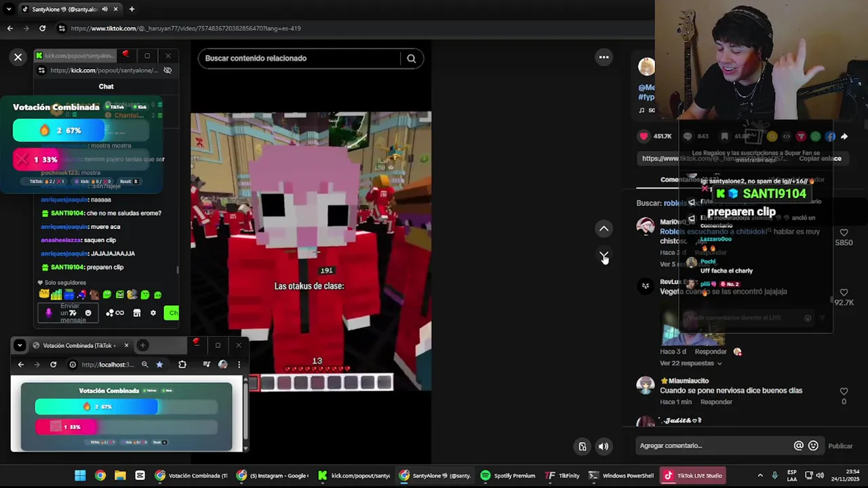
Task: Close the TikTok video viewer with X
Action: click(18, 58)
